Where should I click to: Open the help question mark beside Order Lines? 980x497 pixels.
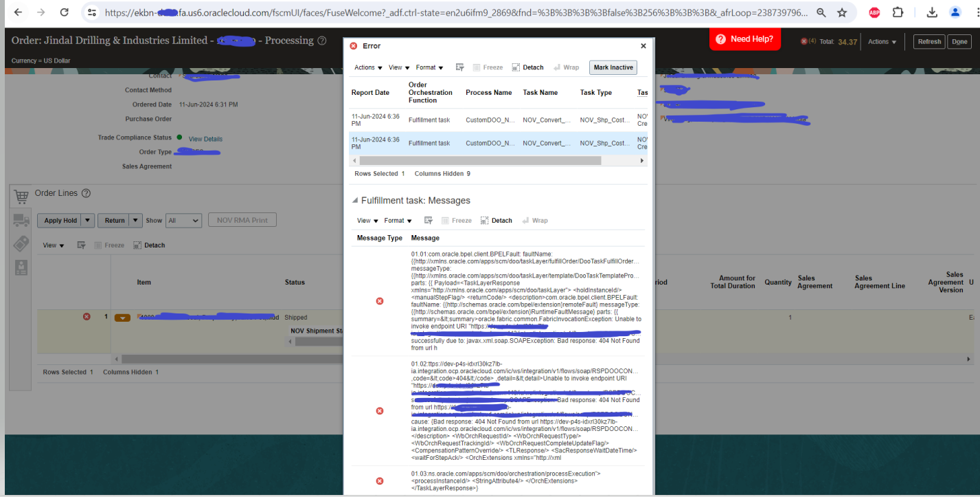tap(86, 193)
